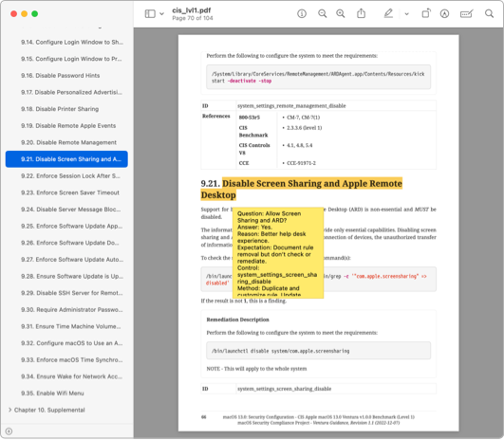Go to 9.25 Enforce Software Update App

point(72,226)
